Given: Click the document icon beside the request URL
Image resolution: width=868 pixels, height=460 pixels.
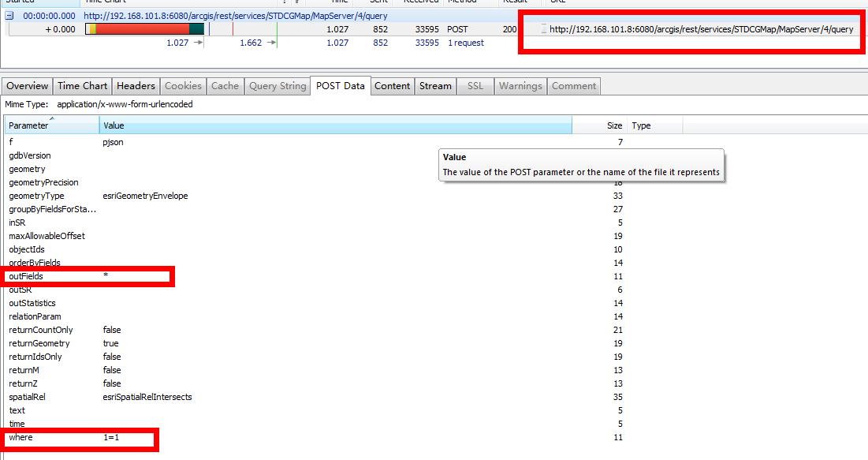Looking at the screenshot, I should [x=543, y=29].
